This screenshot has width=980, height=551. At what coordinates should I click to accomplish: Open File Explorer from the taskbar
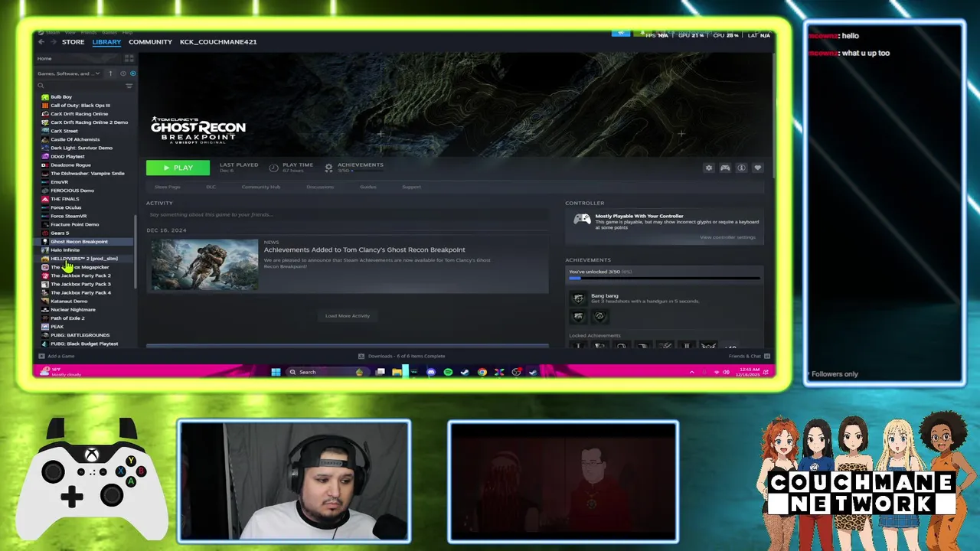coord(397,372)
